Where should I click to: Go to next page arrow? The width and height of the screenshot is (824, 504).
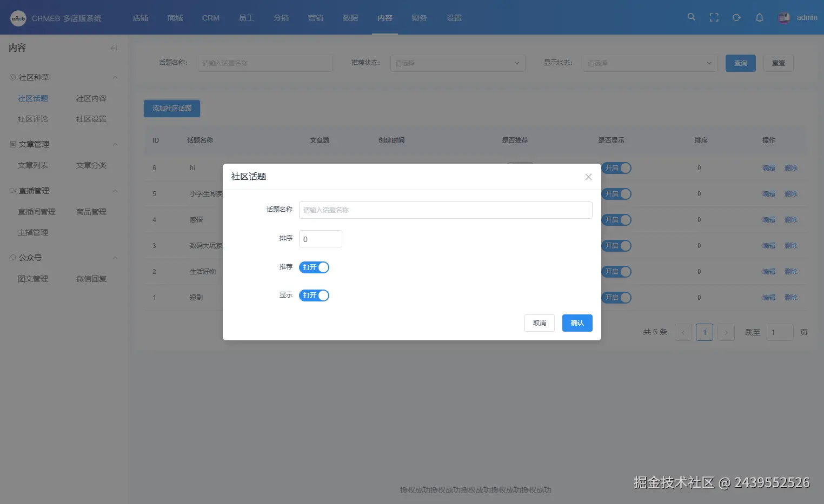tap(726, 332)
